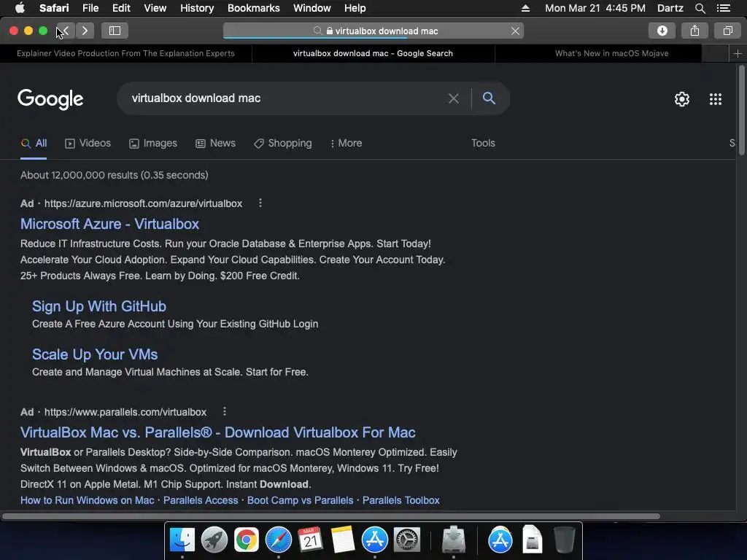Screen dimensions: 747x560
Task: Open a new tab with plus button
Action: point(738,53)
